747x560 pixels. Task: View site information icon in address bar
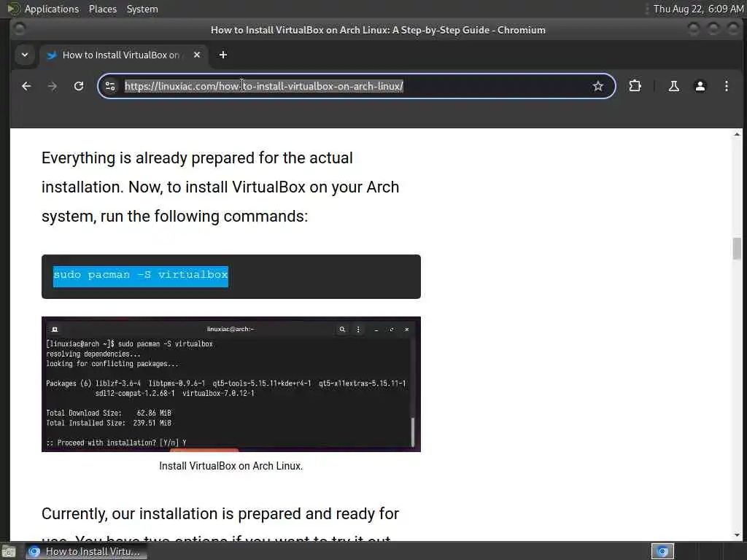(111, 86)
